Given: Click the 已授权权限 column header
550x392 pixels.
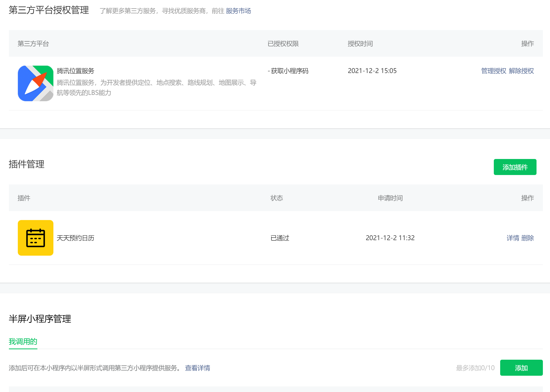Looking at the screenshot, I should coord(283,44).
